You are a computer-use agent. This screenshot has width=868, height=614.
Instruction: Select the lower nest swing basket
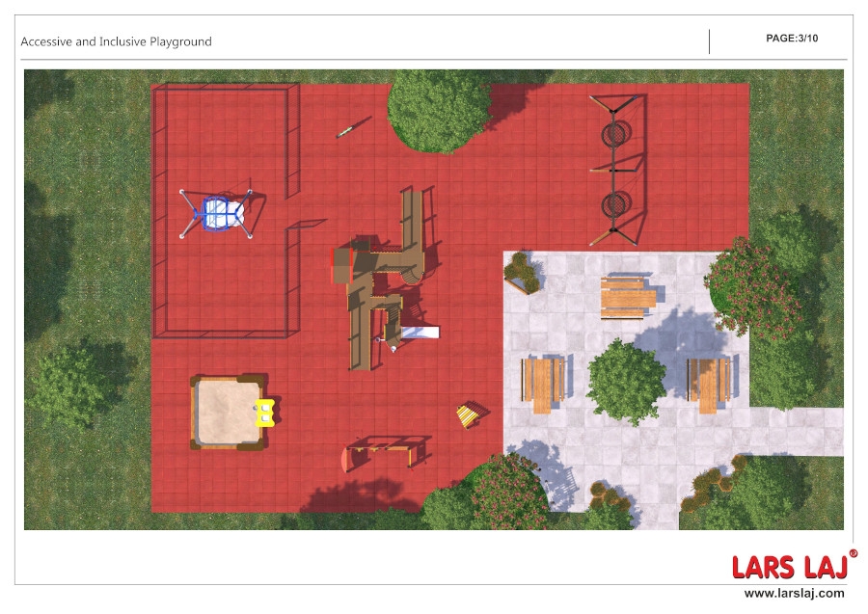613,204
